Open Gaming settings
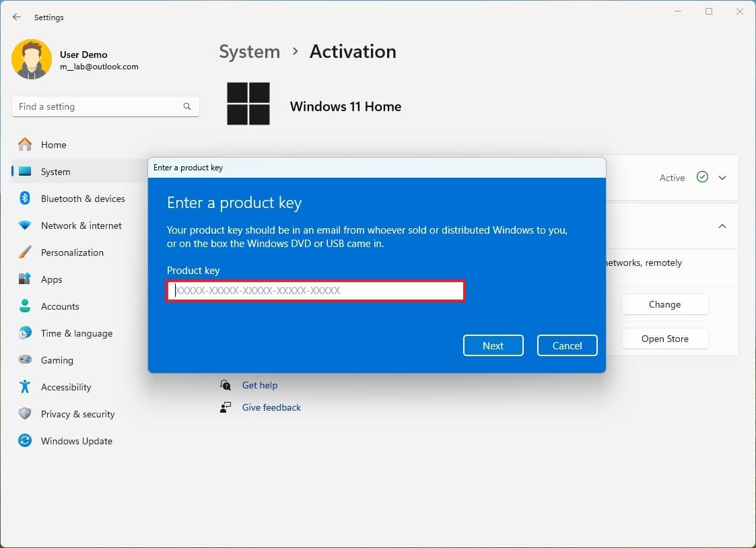756x548 pixels. pyautogui.click(x=56, y=360)
